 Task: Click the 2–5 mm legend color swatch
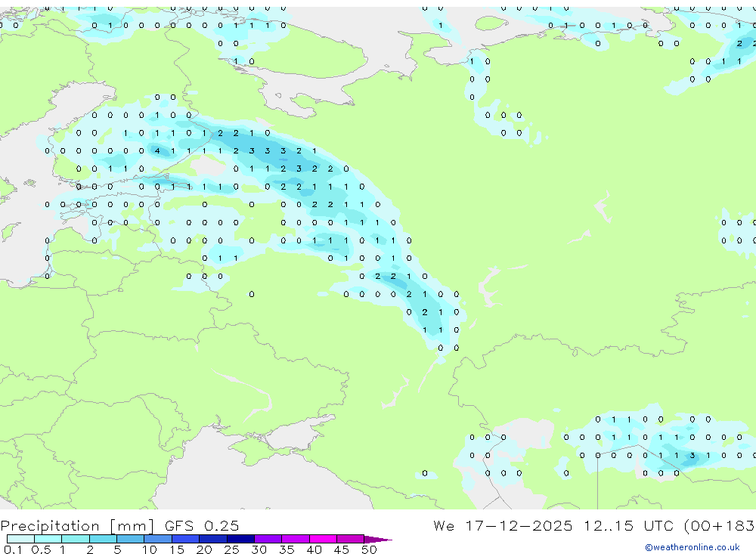coord(103,539)
